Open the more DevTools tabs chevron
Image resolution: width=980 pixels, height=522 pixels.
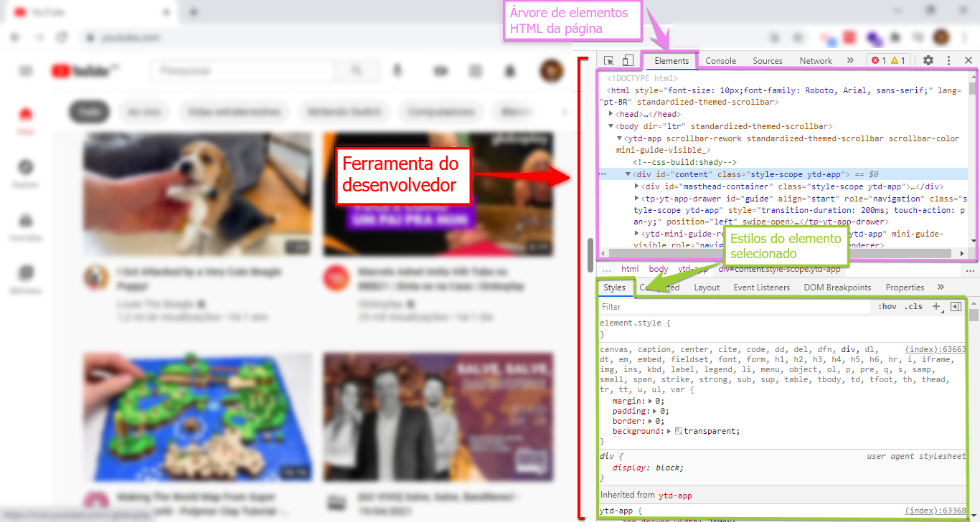pyautogui.click(x=851, y=60)
